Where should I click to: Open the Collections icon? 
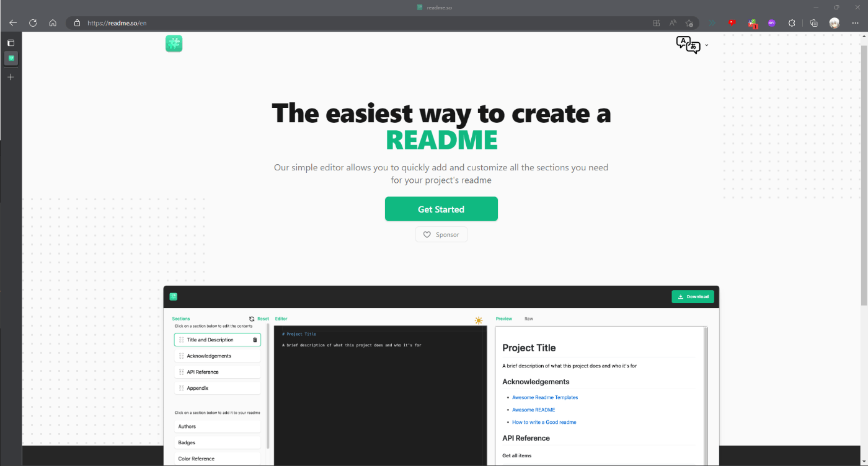(814, 23)
